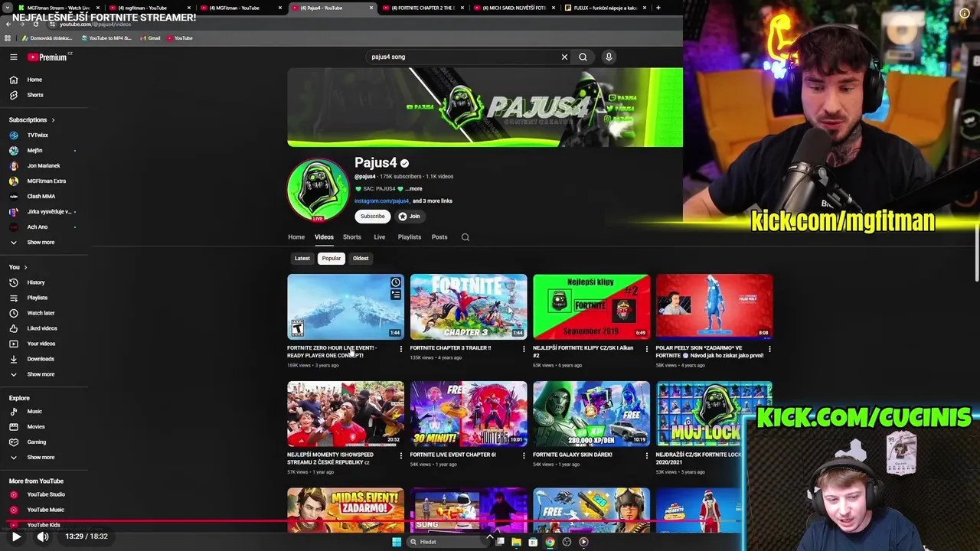Open Fortnite Chapter 3 Trailer thumbnail
The width and height of the screenshot is (980, 551).
click(x=469, y=306)
